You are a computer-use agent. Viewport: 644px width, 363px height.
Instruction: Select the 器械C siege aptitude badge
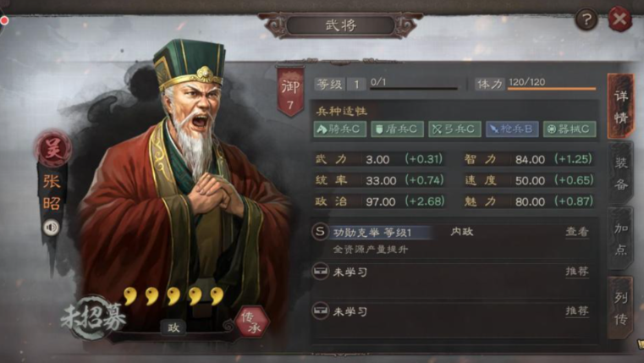pos(570,129)
